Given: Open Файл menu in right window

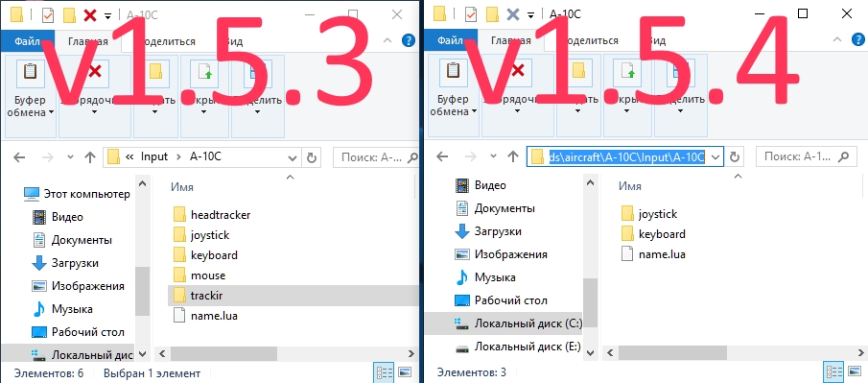Looking at the screenshot, I should point(450,40).
